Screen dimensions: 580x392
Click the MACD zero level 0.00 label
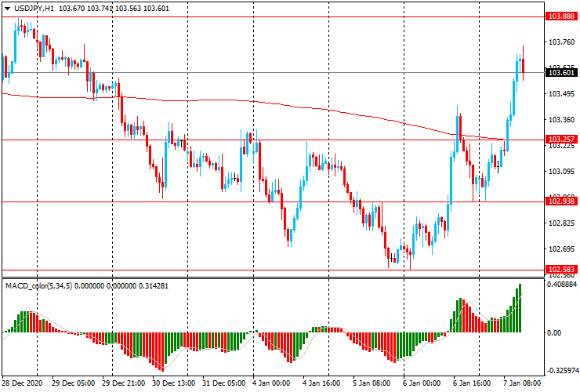[x=554, y=333]
